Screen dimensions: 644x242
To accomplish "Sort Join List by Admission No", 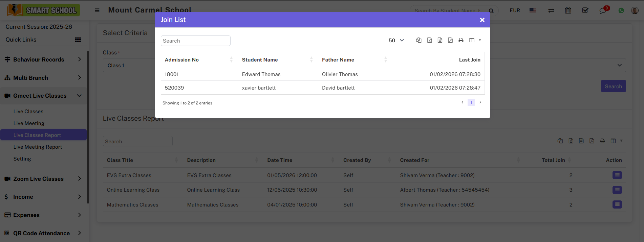I will pos(199,60).
